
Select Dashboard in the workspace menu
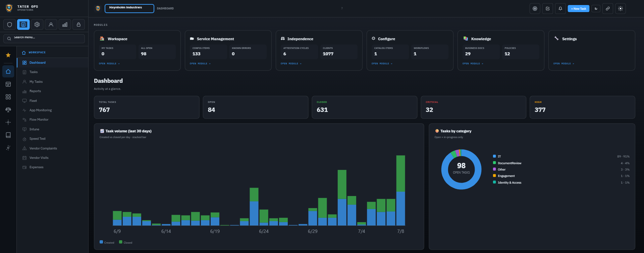click(52, 63)
